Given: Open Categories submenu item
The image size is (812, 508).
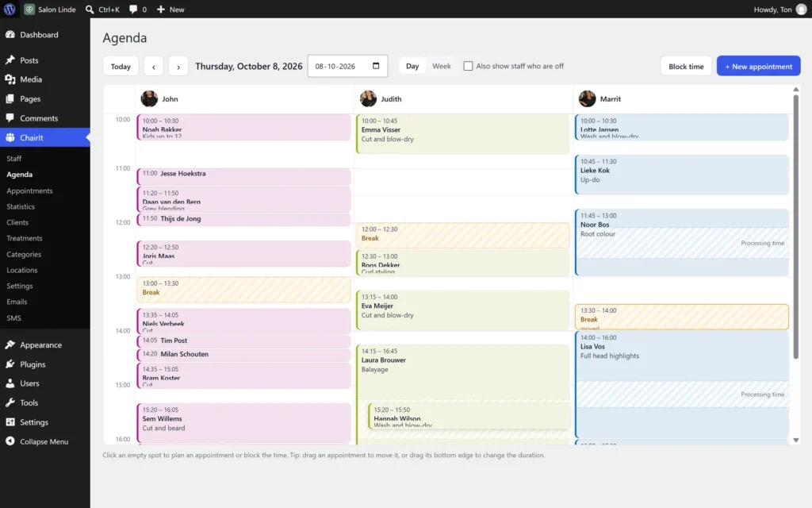Looking at the screenshot, I should (x=24, y=254).
